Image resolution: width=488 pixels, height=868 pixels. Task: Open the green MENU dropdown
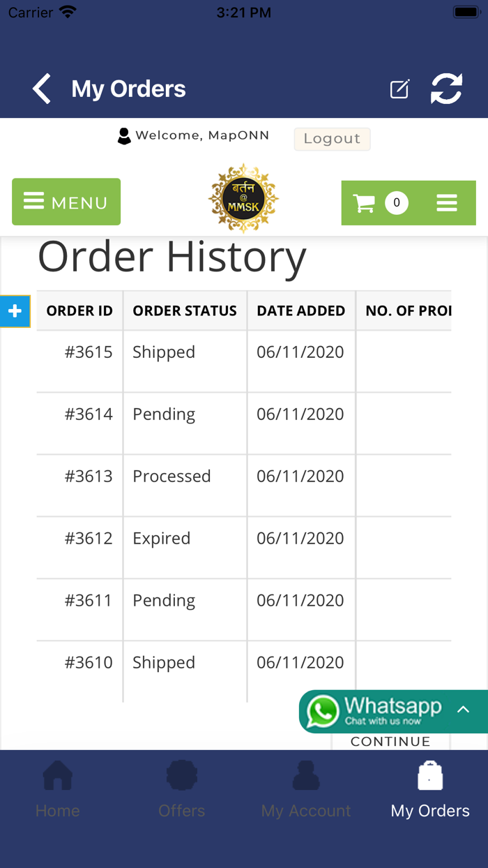coord(66,202)
